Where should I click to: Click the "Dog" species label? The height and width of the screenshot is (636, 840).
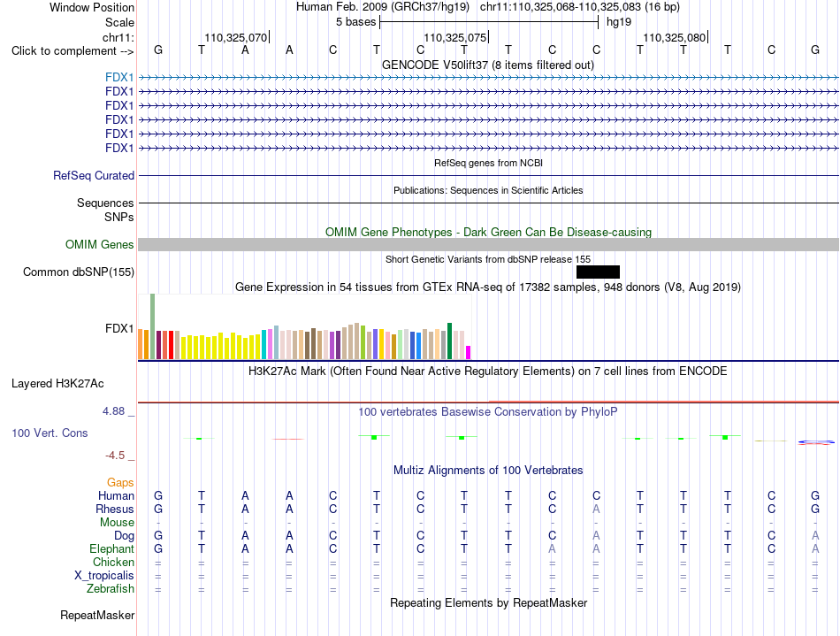(x=124, y=536)
